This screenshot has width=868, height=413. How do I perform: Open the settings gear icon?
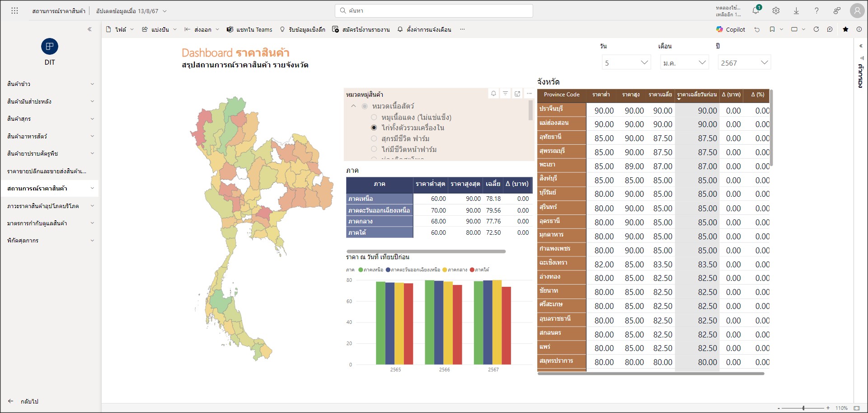776,11
